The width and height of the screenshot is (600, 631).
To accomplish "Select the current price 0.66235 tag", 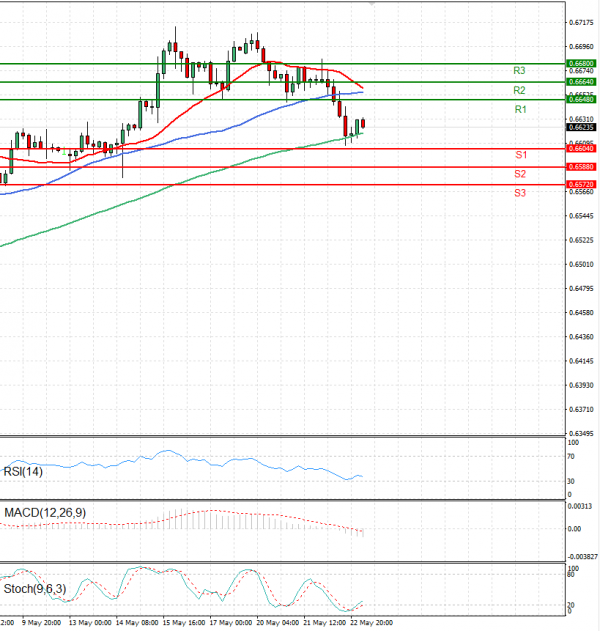I will pyautogui.click(x=581, y=127).
